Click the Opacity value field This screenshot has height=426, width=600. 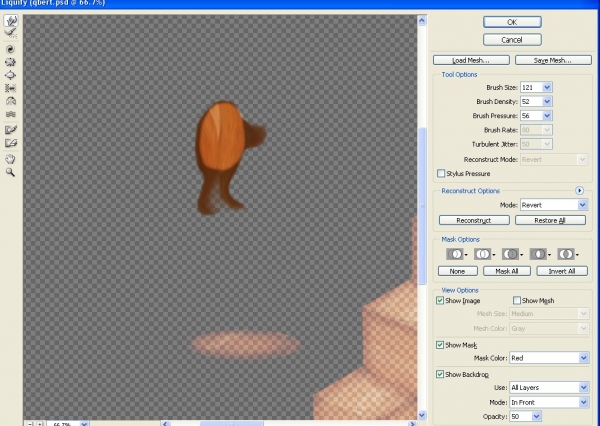pos(520,416)
